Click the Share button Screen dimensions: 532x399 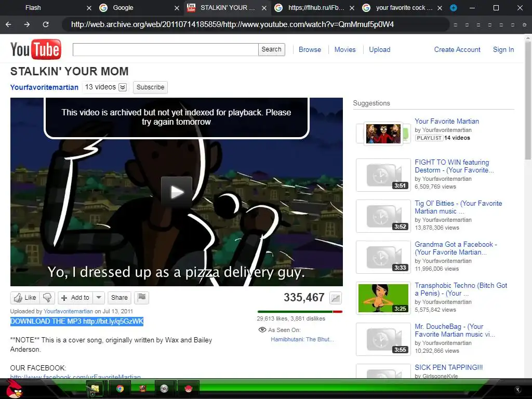(119, 298)
